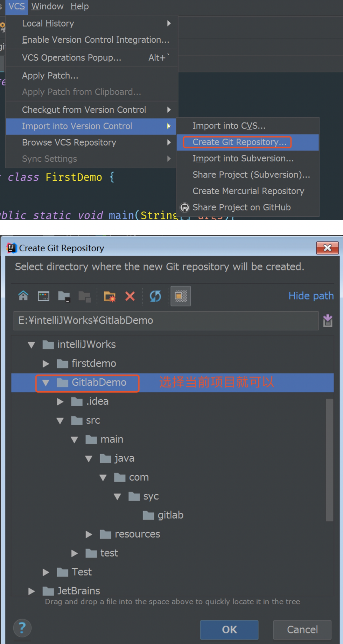Select the JetBrains folder name
Image resolution: width=343 pixels, height=644 pixels.
point(79,591)
